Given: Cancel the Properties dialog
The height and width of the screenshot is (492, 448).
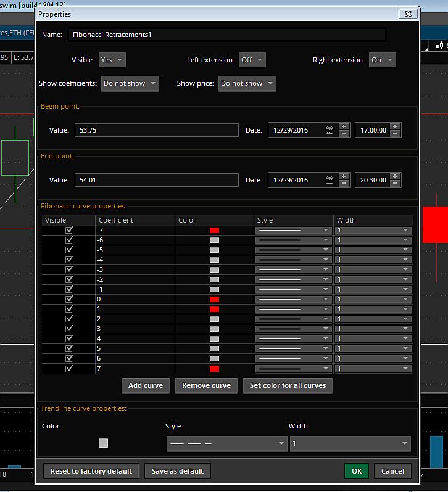Looking at the screenshot, I should point(392,471).
